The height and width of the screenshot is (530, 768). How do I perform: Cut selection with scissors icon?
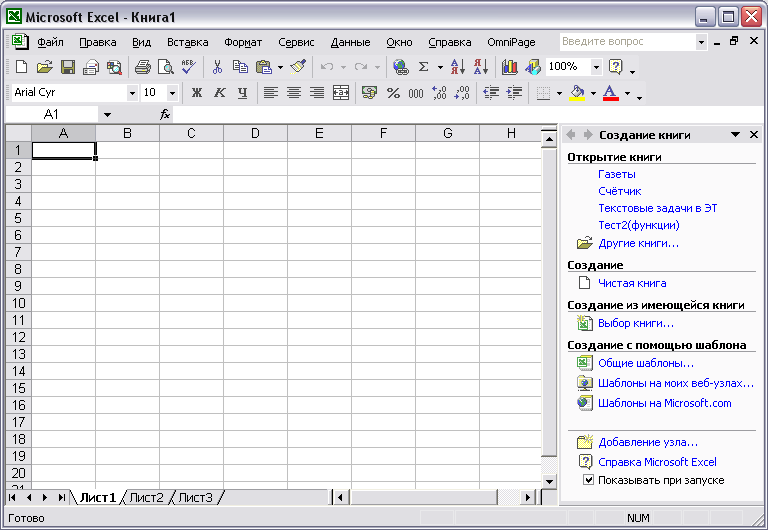point(217,67)
